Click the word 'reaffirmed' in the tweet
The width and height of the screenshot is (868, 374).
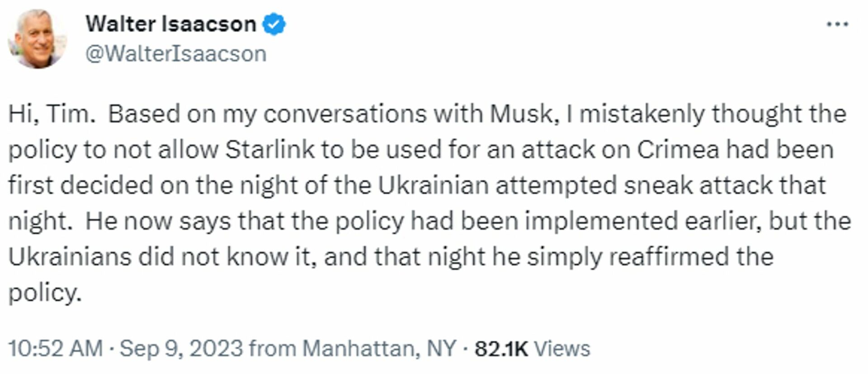click(669, 257)
